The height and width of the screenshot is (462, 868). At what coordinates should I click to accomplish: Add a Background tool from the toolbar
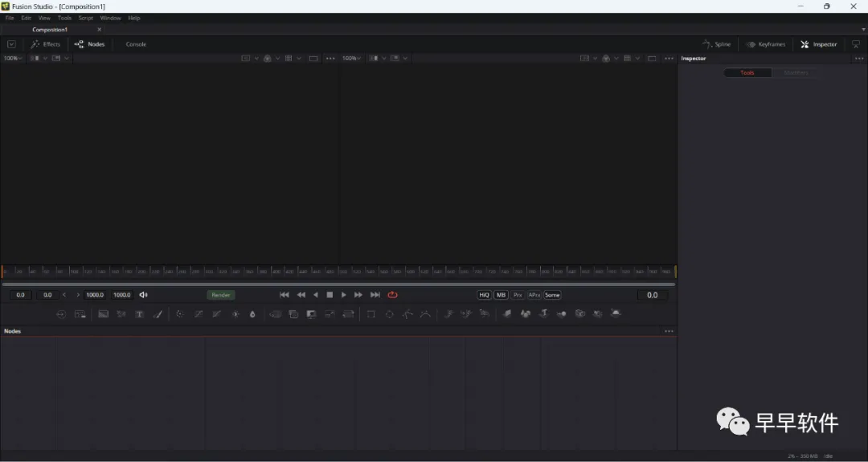coord(103,313)
